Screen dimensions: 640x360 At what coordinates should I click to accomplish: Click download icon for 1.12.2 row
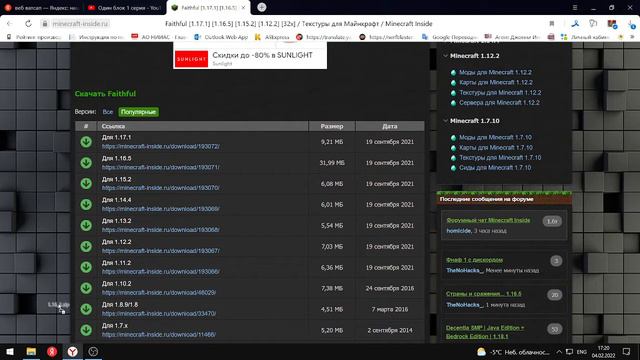pos(86,247)
